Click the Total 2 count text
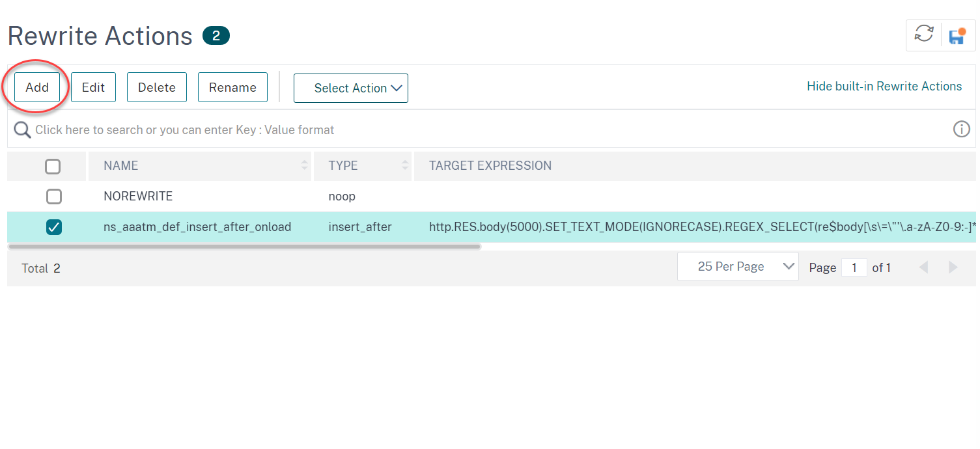Viewport: 980px width, 449px height. pyautogui.click(x=41, y=268)
